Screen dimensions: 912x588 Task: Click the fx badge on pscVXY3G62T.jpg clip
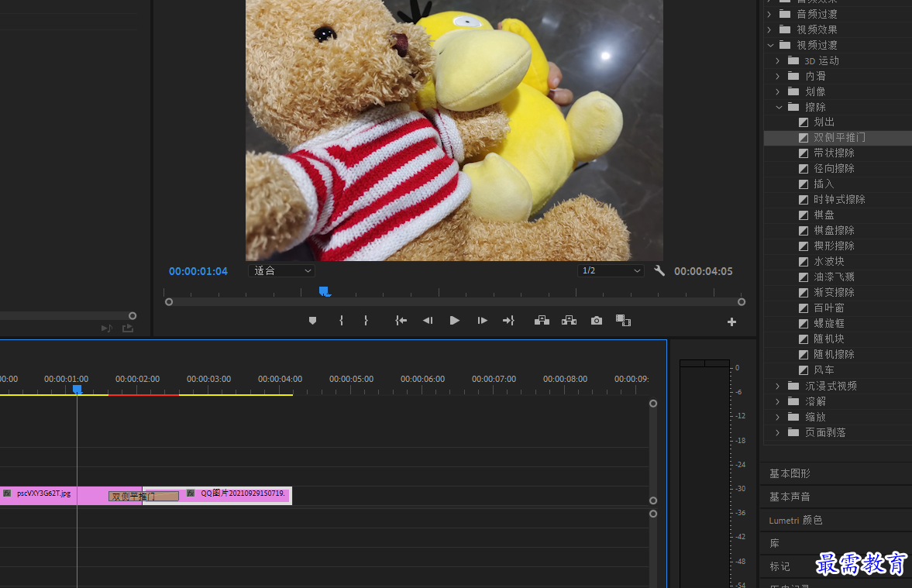[x=7, y=493]
